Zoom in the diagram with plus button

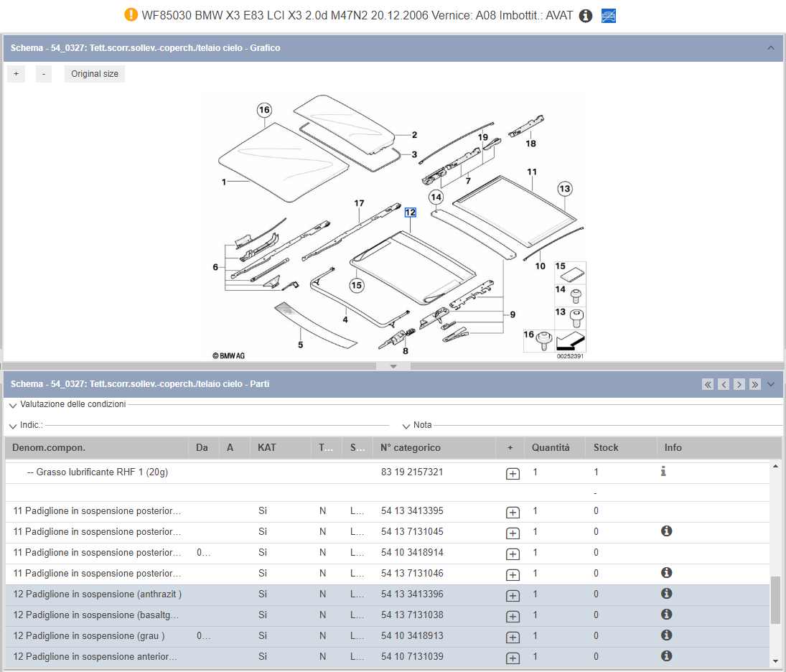[16, 74]
